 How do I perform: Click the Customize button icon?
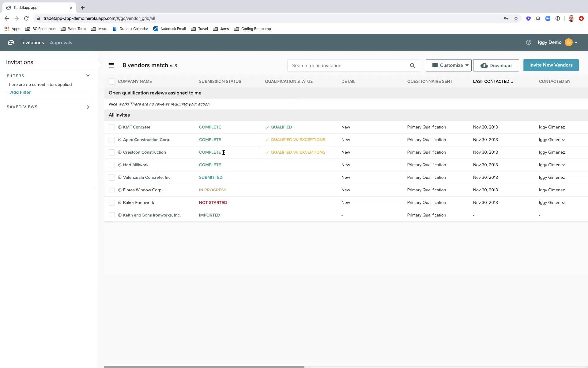pos(435,65)
